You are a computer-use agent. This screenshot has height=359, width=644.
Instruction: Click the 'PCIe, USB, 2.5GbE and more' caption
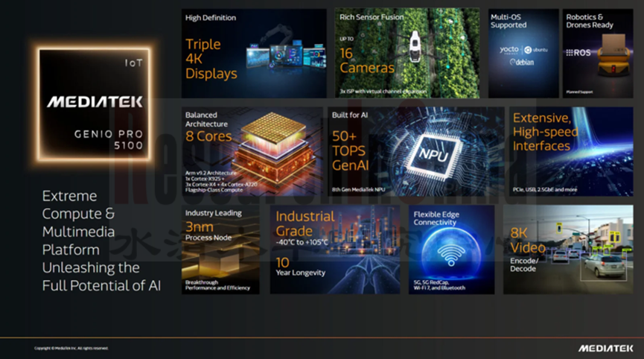click(x=544, y=190)
